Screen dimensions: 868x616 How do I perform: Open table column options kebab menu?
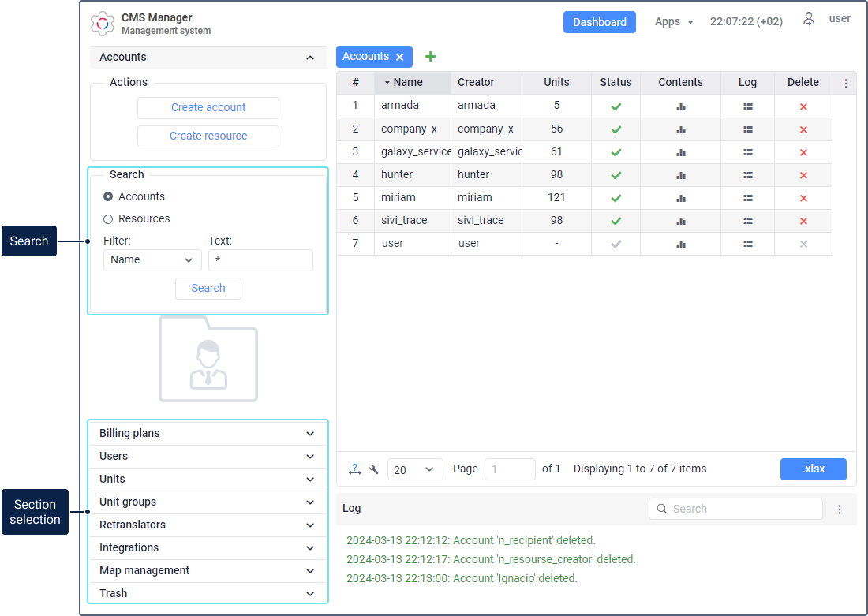pyautogui.click(x=845, y=83)
